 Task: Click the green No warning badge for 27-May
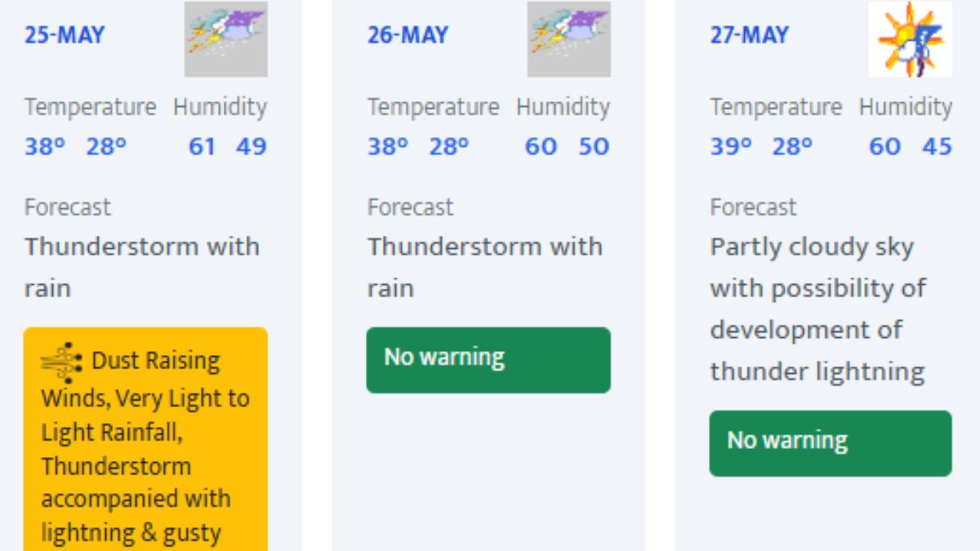click(830, 443)
